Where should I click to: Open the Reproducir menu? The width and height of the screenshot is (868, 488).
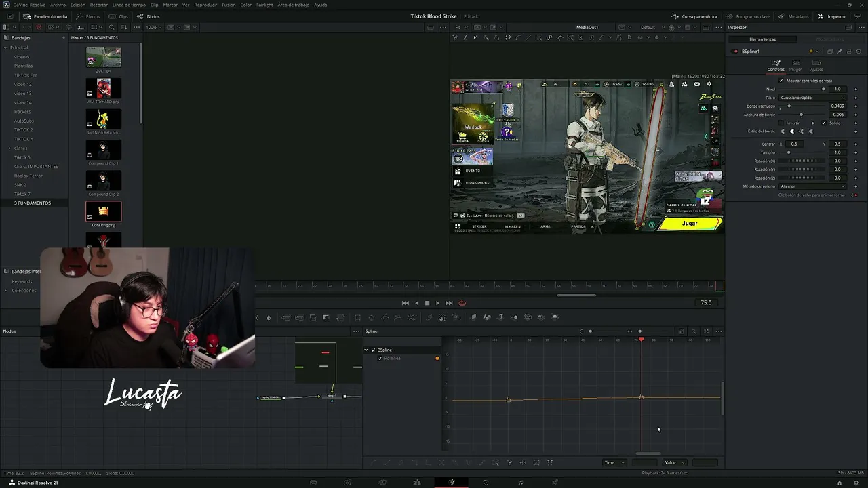coord(205,5)
